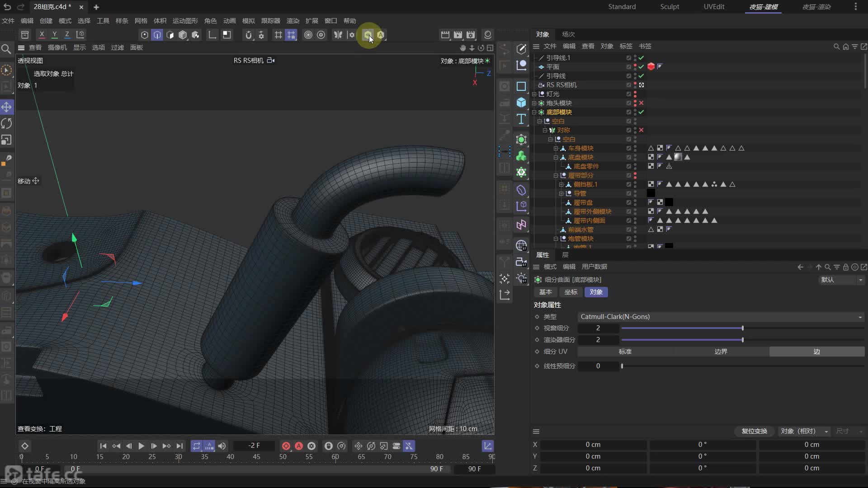
Task: Select 标准 for 细分 UV
Action: click(x=625, y=352)
